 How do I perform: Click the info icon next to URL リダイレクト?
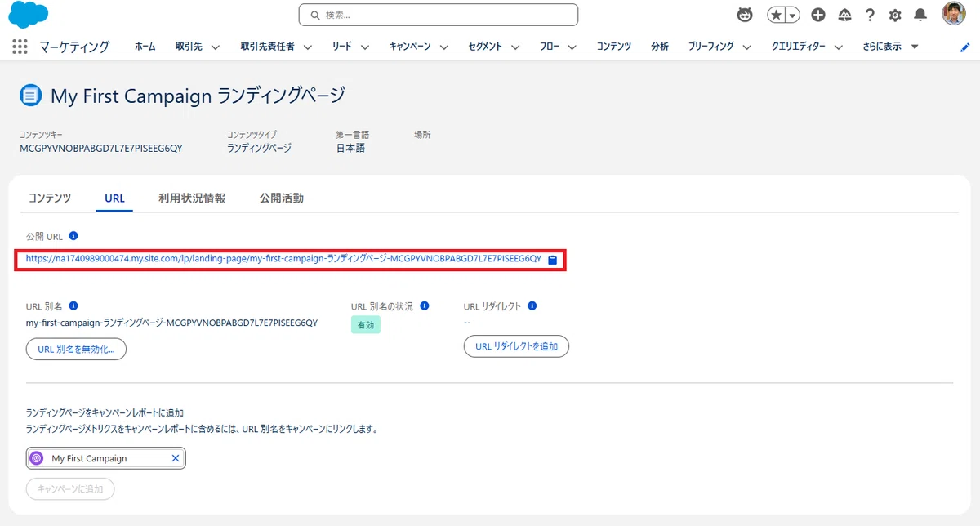pos(532,306)
